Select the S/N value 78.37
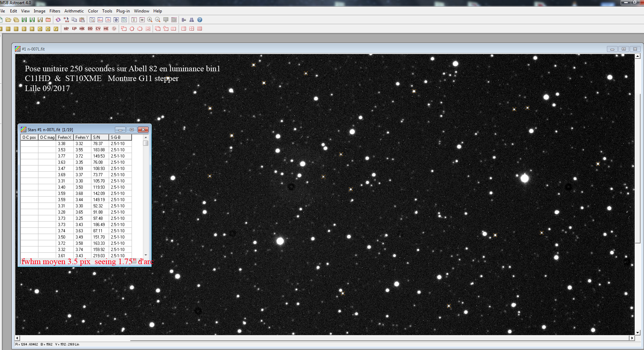The height and width of the screenshot is (350, 644). pyautogui.click(x=98, y=144)
